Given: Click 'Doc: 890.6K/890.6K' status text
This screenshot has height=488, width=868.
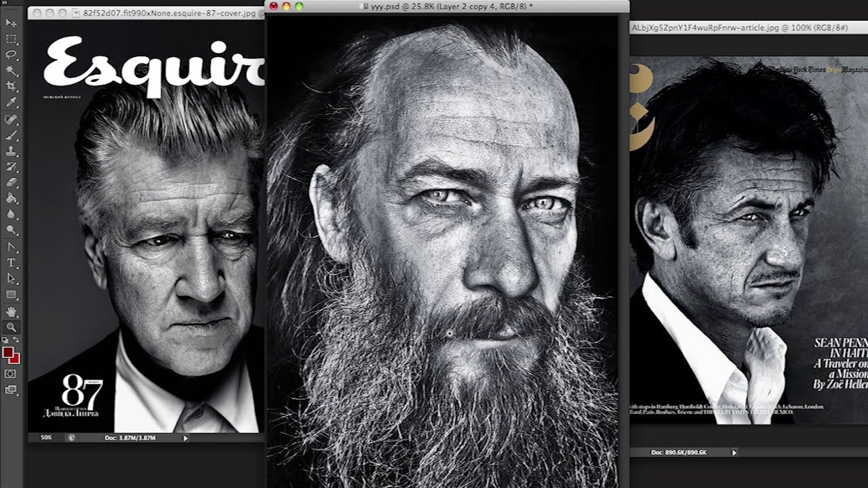Looking at the screenshot, I should click(x=679, y=452).
